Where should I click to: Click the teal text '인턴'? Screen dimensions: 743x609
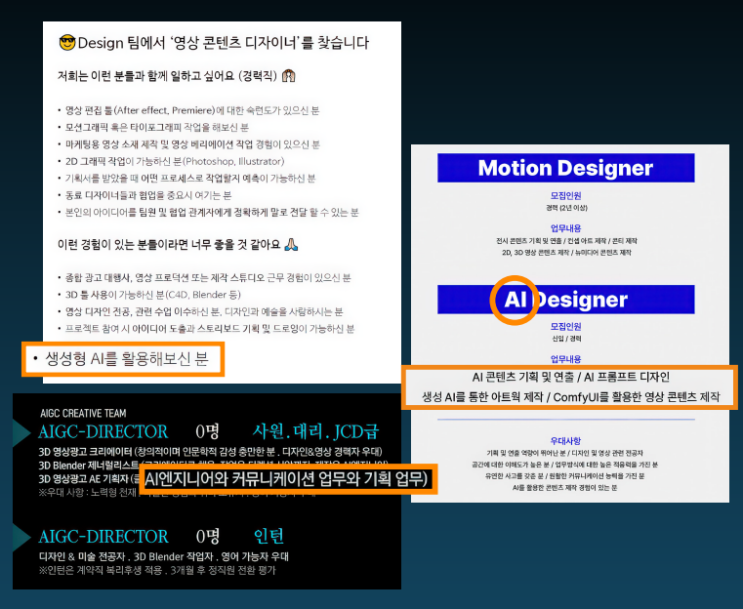[269, 536]
